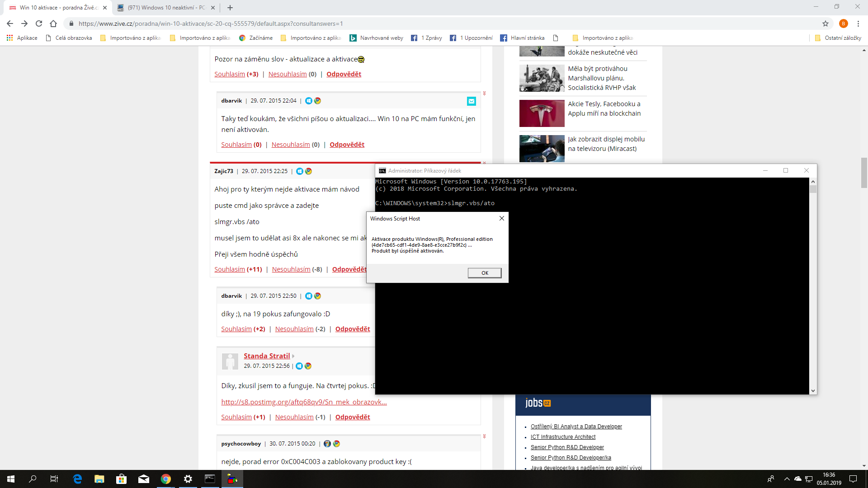Click the command prompt scrollbar down arrow
Image resolution: width=868 pixels, height=488 pixels.
point(813,391)
